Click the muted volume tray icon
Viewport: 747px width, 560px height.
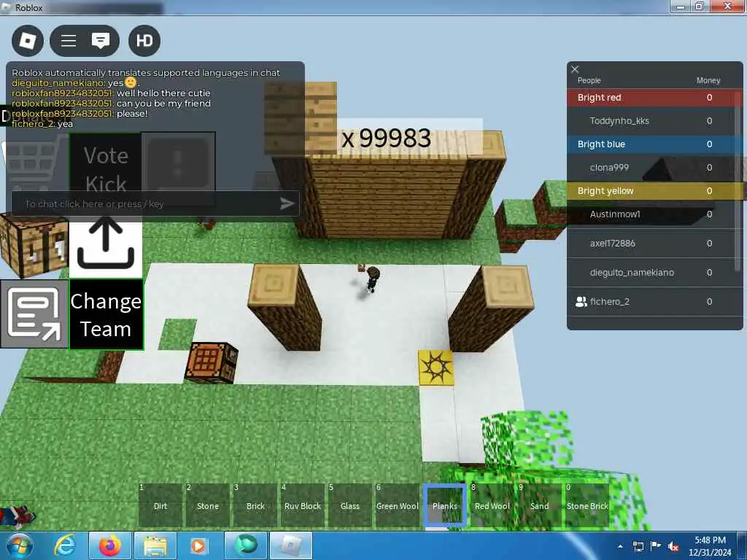coord(673,546)
